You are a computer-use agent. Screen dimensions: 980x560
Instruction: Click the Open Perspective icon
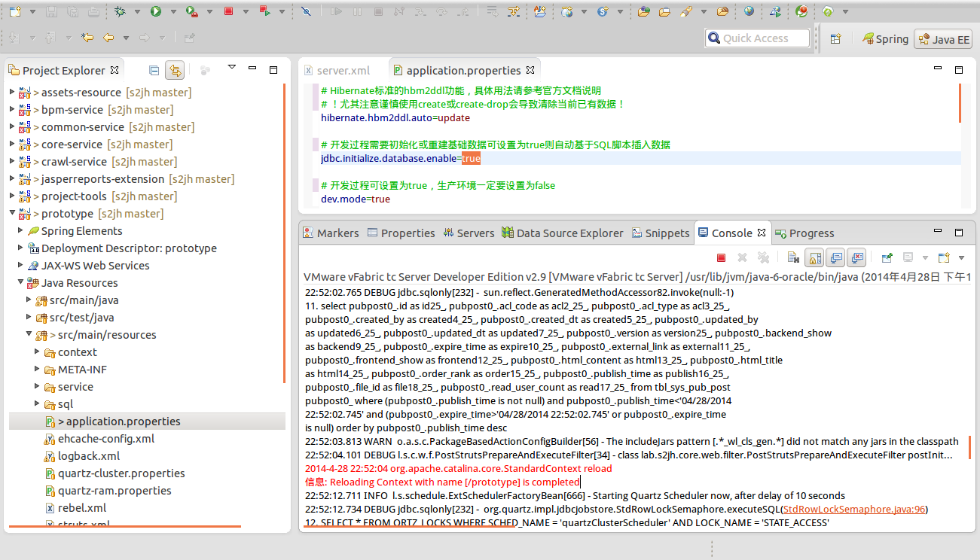tap(835, 39)
